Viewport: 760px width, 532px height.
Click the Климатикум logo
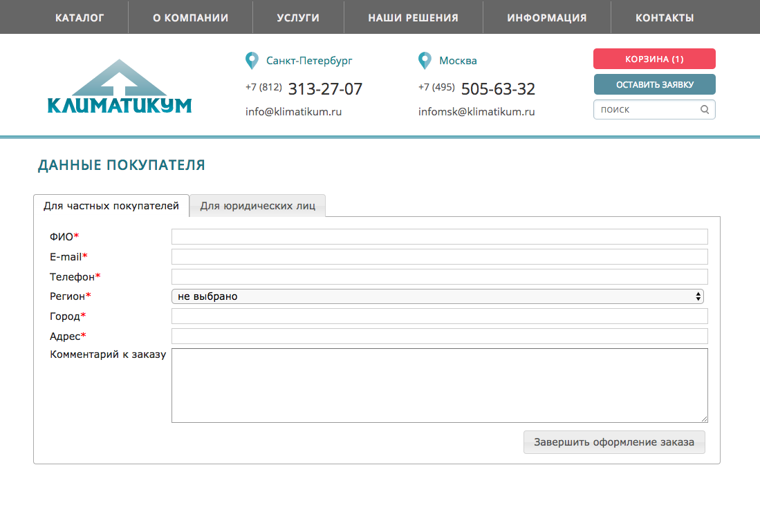coord(119,87)
